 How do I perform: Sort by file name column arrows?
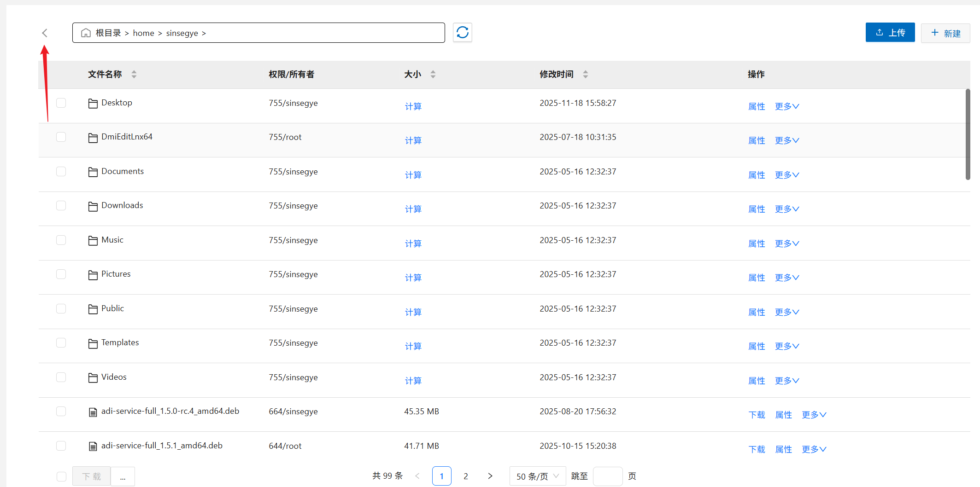(134, 74)
